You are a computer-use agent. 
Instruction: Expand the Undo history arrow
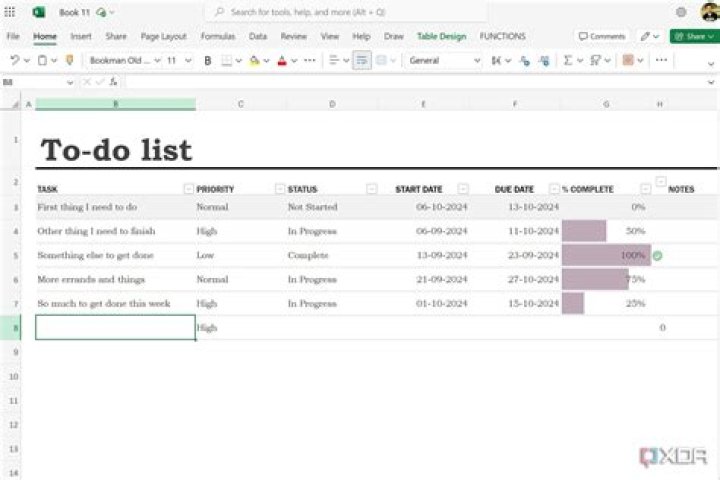(27, 60)
